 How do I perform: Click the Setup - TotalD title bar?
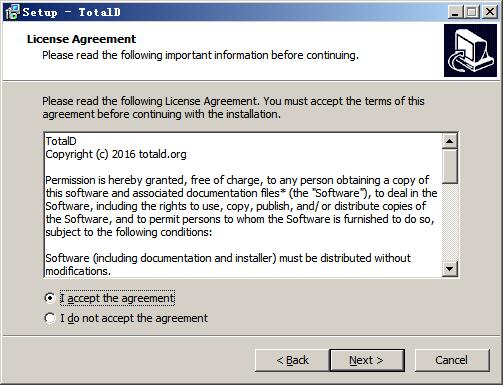233,12
